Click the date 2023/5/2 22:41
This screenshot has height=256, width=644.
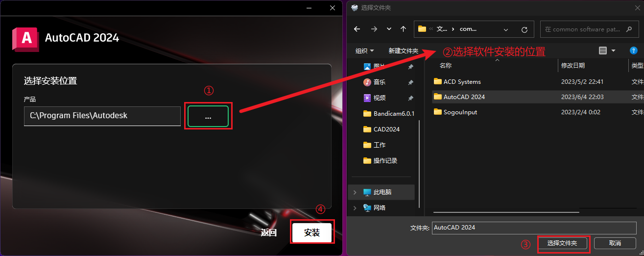[x=582, y=81]
